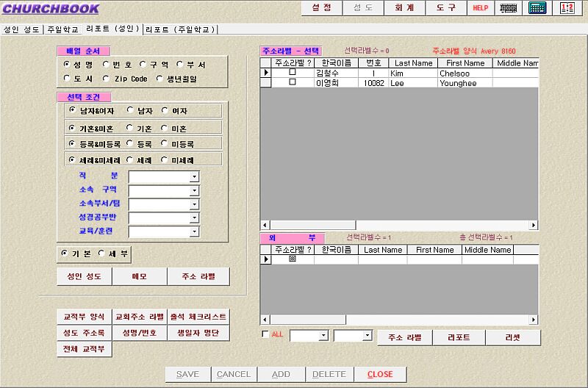Screen dimensions: 588x388
Task: Choose the 세례 baptism filter
Action: 130,159
